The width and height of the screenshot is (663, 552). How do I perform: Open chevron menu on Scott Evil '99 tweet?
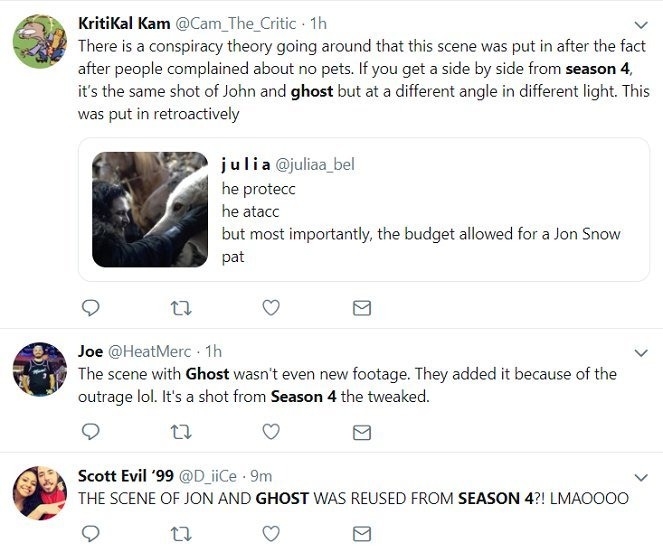point(641,478)
